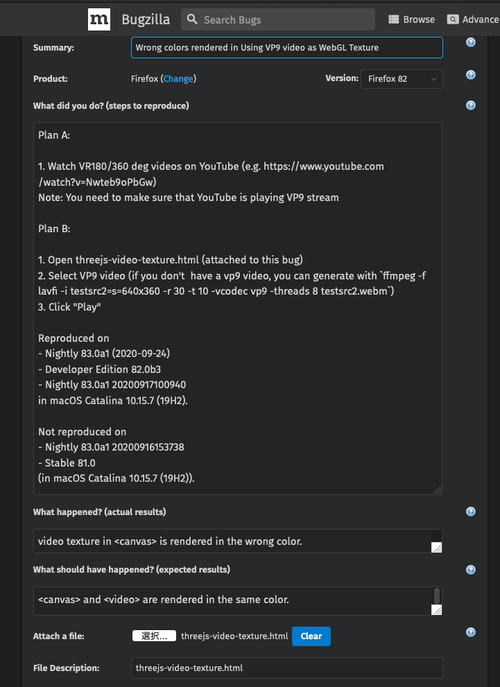Click the Bugzilla title link

(145, 19)
